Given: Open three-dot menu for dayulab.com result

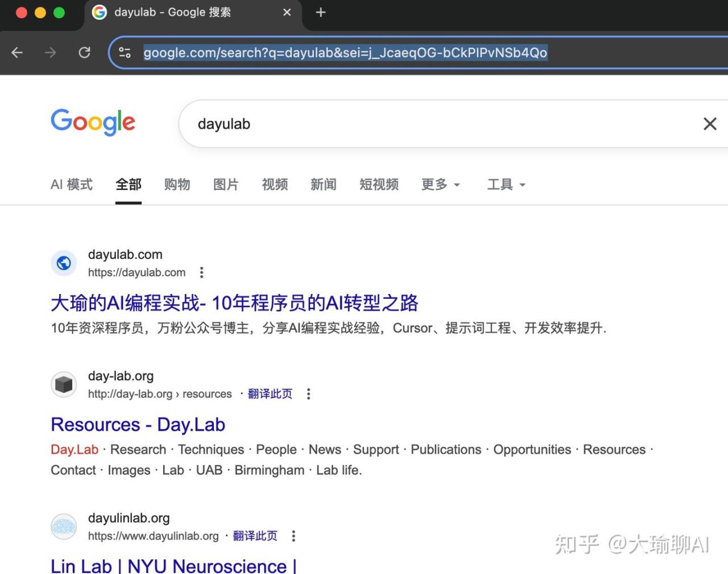Looking at the screenshot, I should point(201,272).
